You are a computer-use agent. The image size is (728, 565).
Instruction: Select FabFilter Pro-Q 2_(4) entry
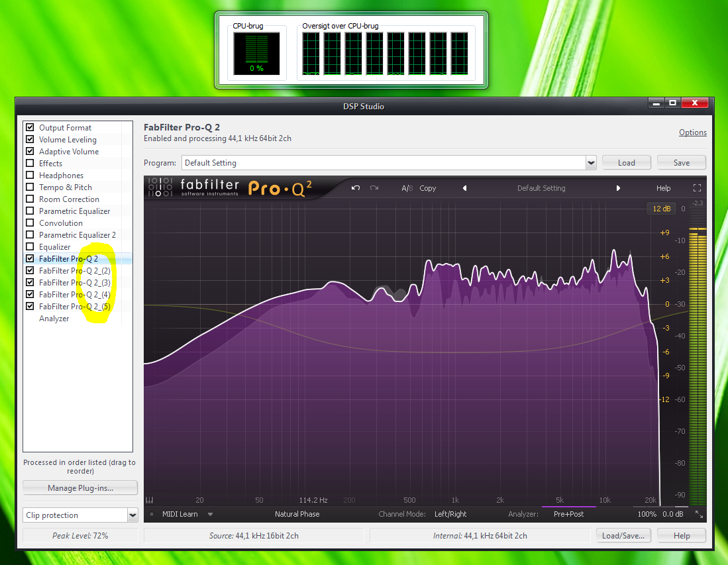(x=75, y=294)
